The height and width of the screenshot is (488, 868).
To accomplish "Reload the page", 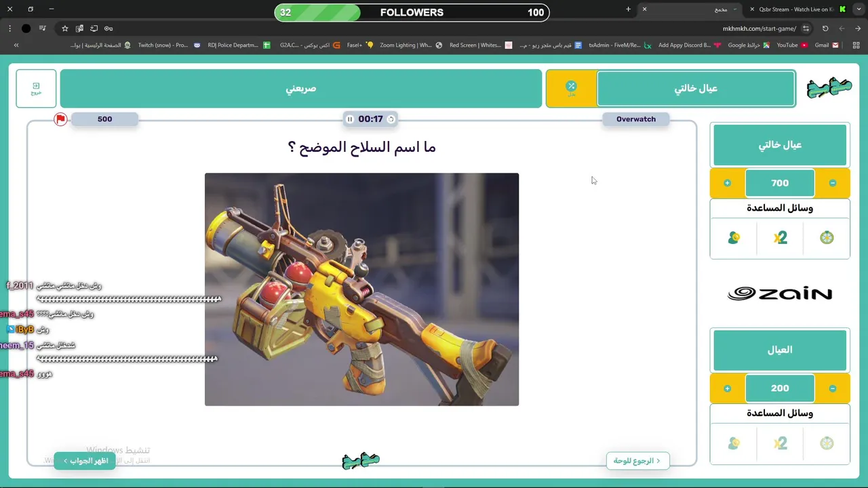I will 825,28.
